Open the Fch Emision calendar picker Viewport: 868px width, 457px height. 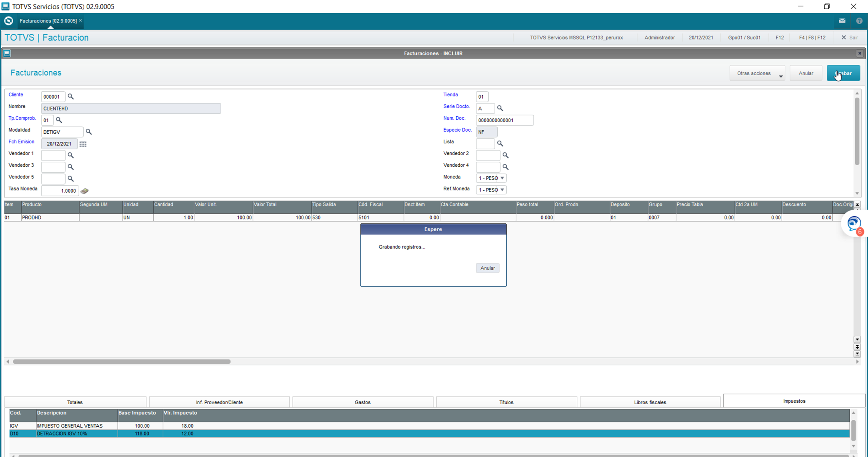click(x=83, y=144)
